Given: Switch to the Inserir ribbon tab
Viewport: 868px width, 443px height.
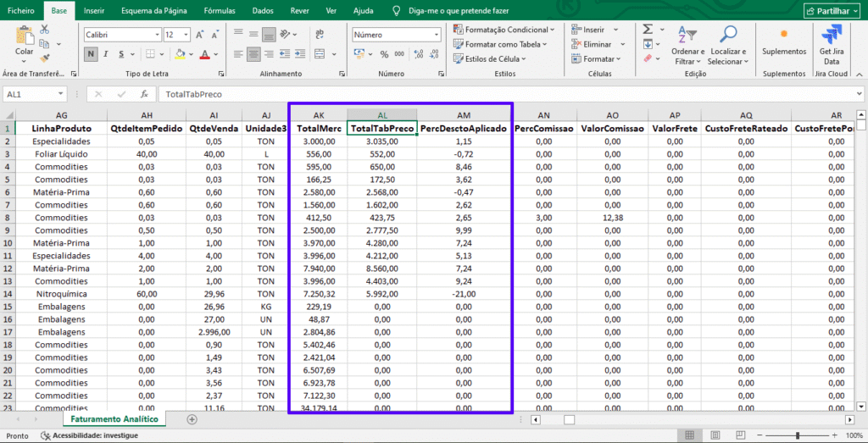Looking at the screenshot, I should [94, 10].
